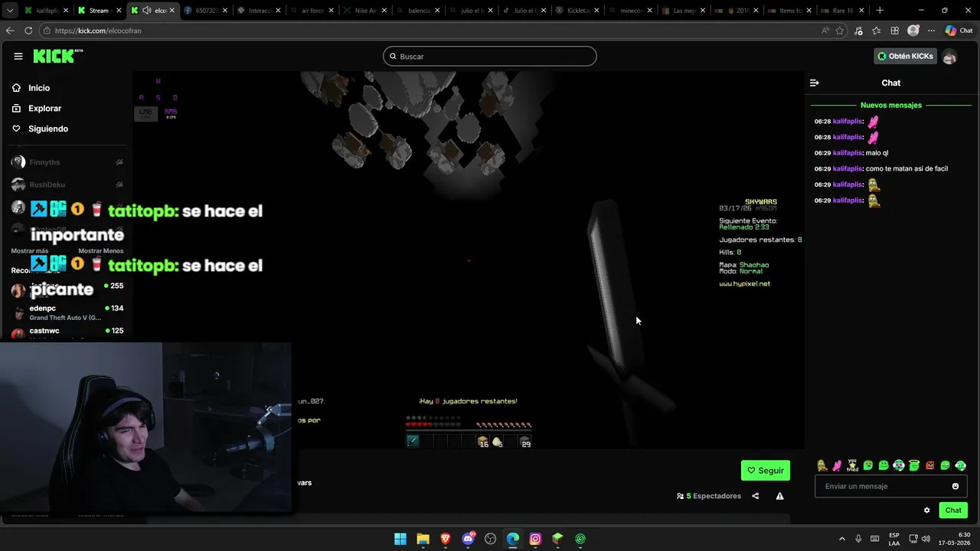Go back with the browser back arrow
Image resolution: width=980 pixels, height=551 pixels.
click(x=10, y=31)
